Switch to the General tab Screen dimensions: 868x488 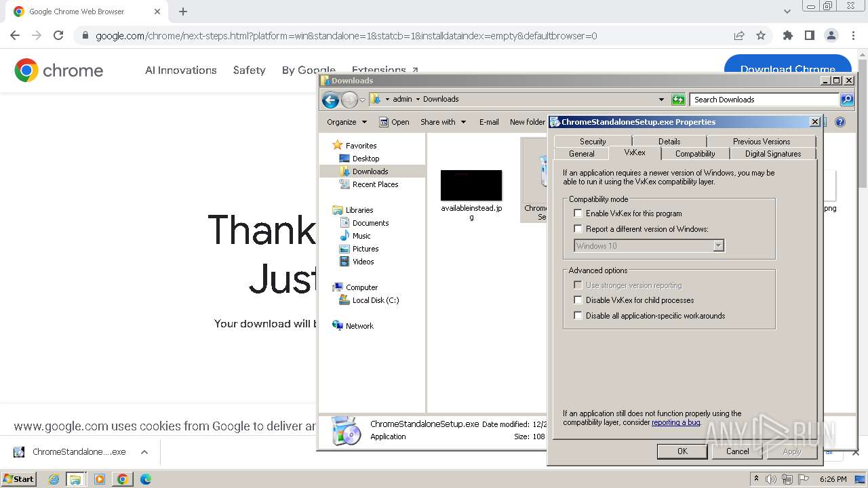click(582, 154)
